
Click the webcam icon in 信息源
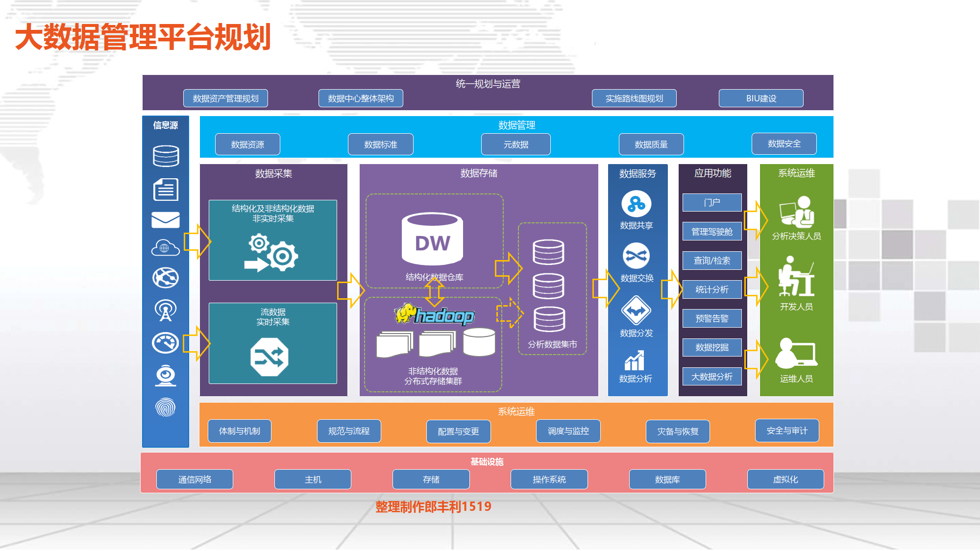coord(166,376)
